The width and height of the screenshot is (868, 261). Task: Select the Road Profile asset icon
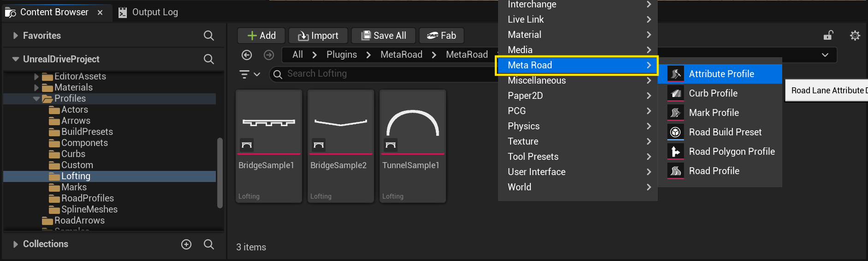(x=676, y=171)
